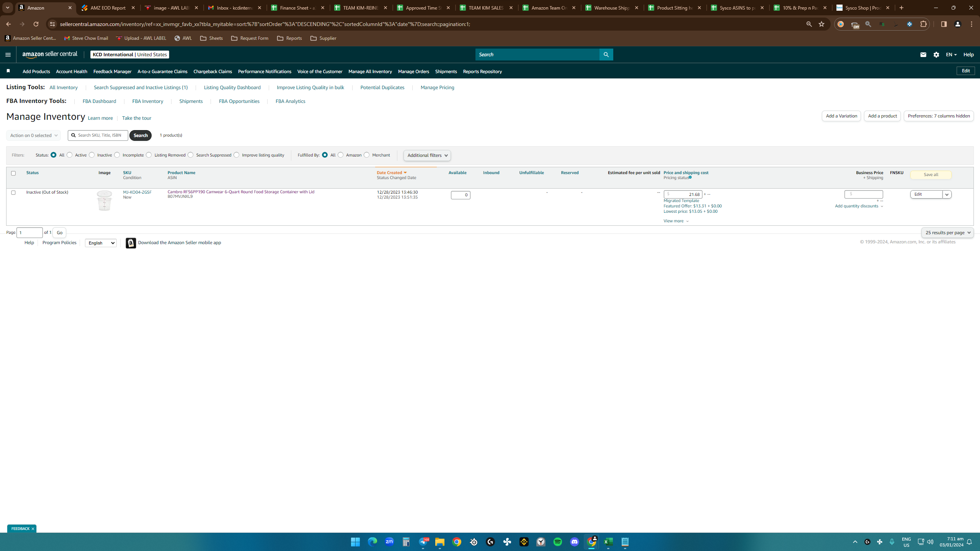Open the EN language selector in header
Screen dimensions: 980x551
pyautogui.click(x=951, y=55)
